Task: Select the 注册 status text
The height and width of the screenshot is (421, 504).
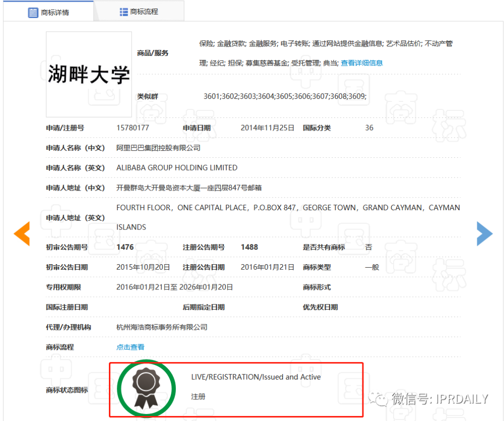Action: tap(198, 397)
